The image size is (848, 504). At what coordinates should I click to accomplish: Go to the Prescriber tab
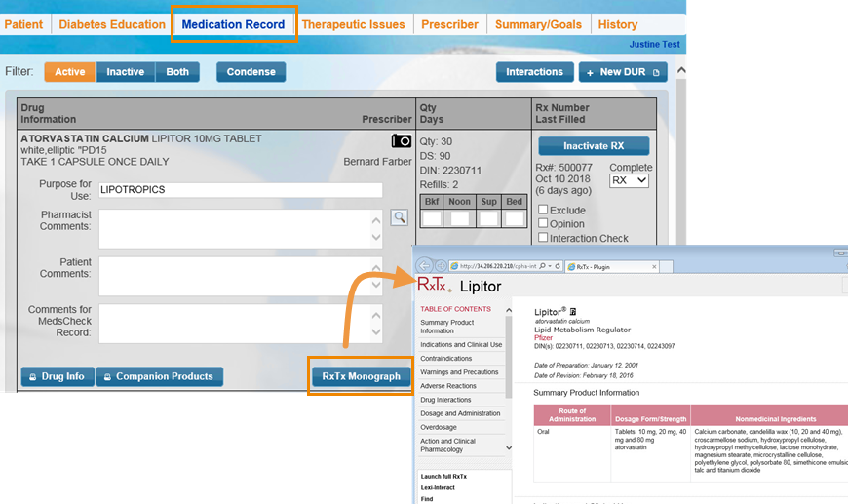[x=450, y=25]
